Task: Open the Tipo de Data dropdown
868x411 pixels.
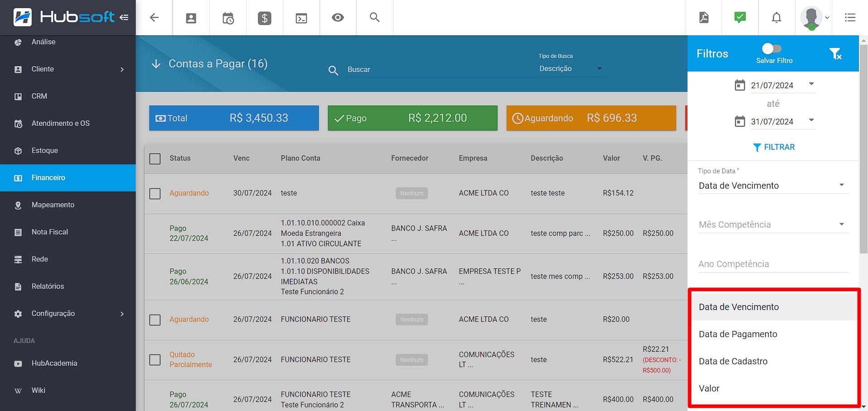Action: (773, 186)
